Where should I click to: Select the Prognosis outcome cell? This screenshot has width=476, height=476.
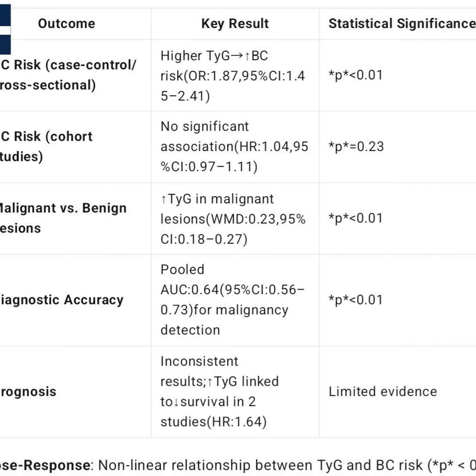coord(28,392)
